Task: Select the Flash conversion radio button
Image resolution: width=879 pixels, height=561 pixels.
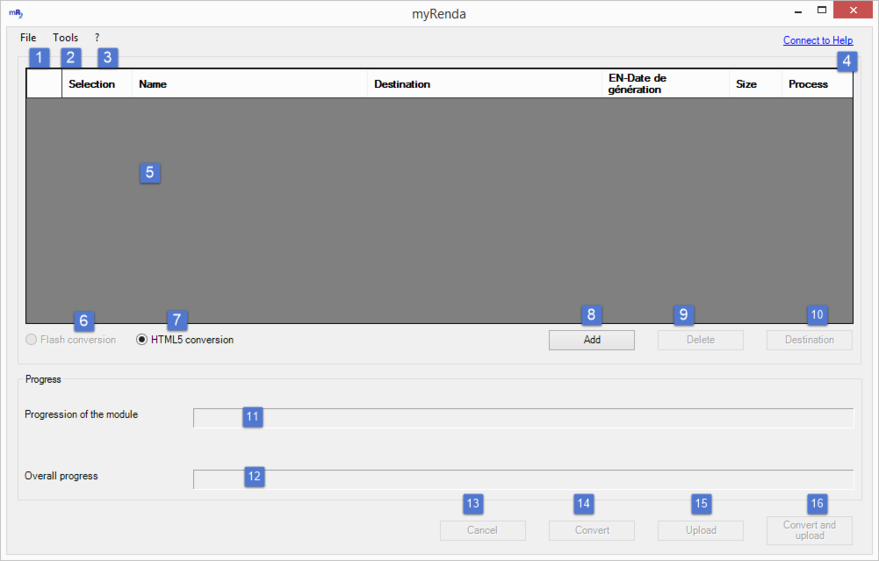Action: point(31,340)
